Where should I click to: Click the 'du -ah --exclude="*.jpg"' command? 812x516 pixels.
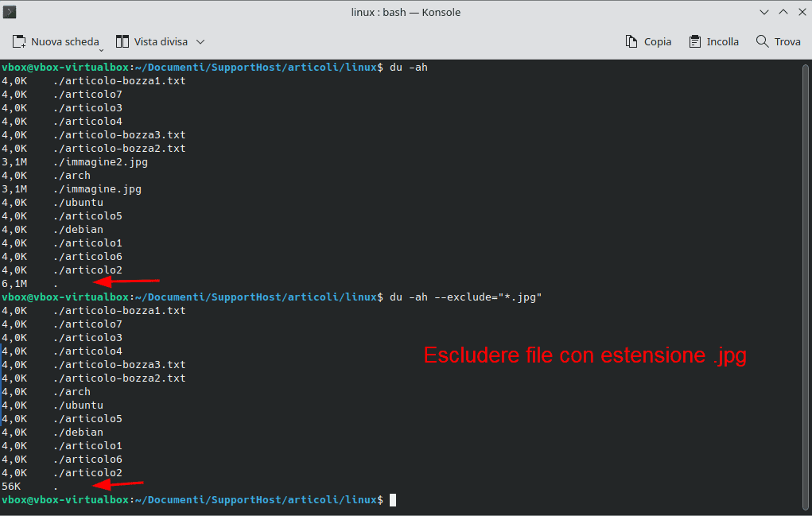465,297
